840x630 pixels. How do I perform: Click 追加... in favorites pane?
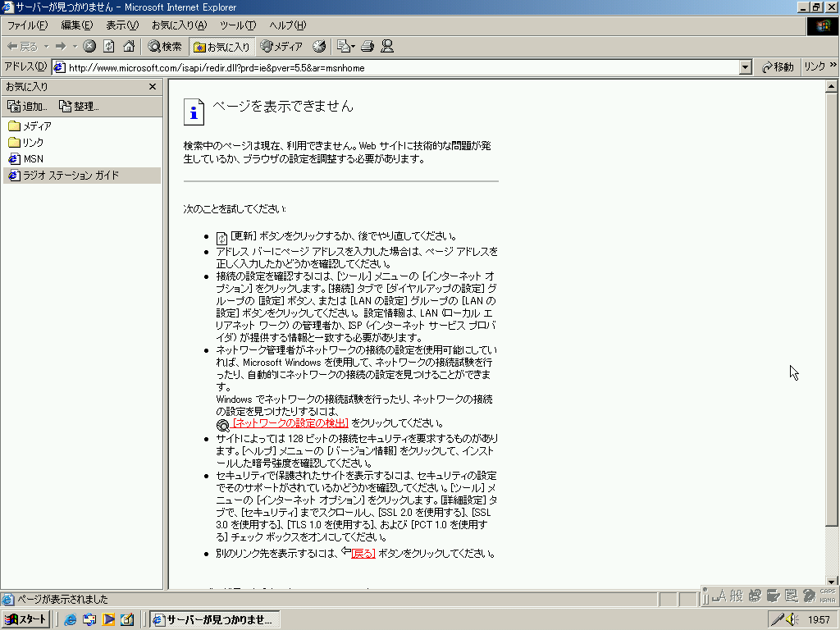coord(27,106)
